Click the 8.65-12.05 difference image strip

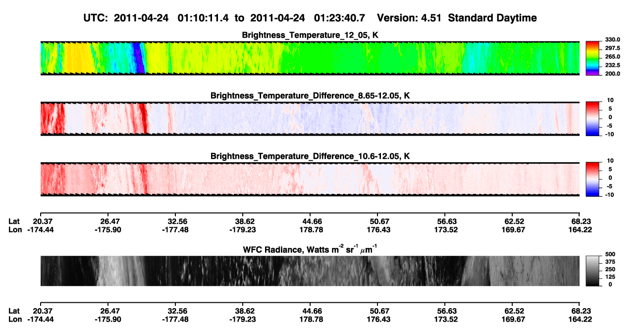(x=310, y=119)
